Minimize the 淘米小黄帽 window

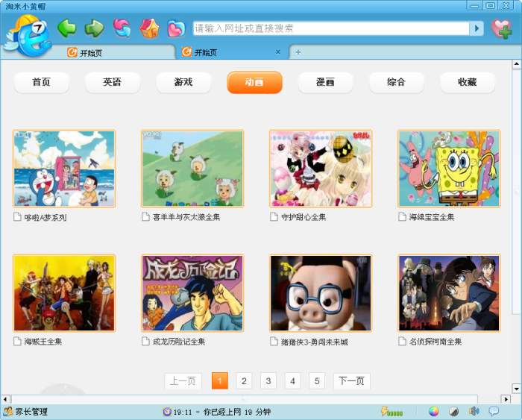click(475, 6)
